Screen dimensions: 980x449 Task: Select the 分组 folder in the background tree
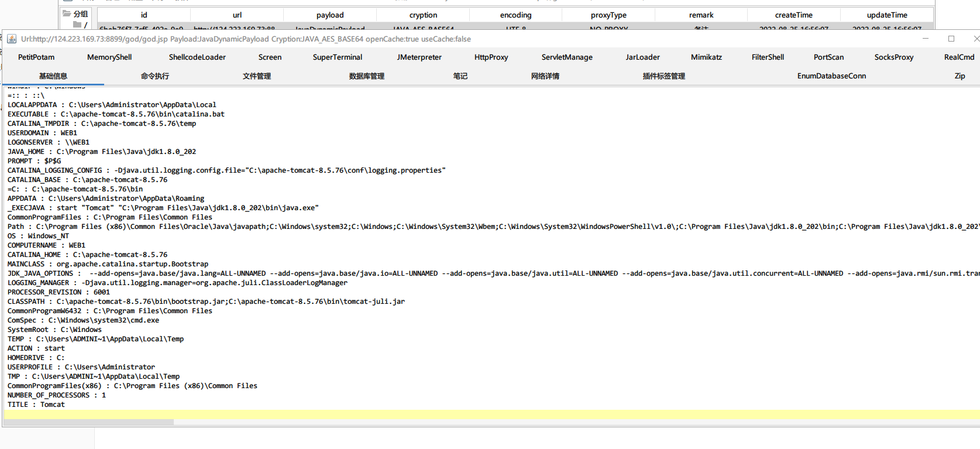pos(75,14)
